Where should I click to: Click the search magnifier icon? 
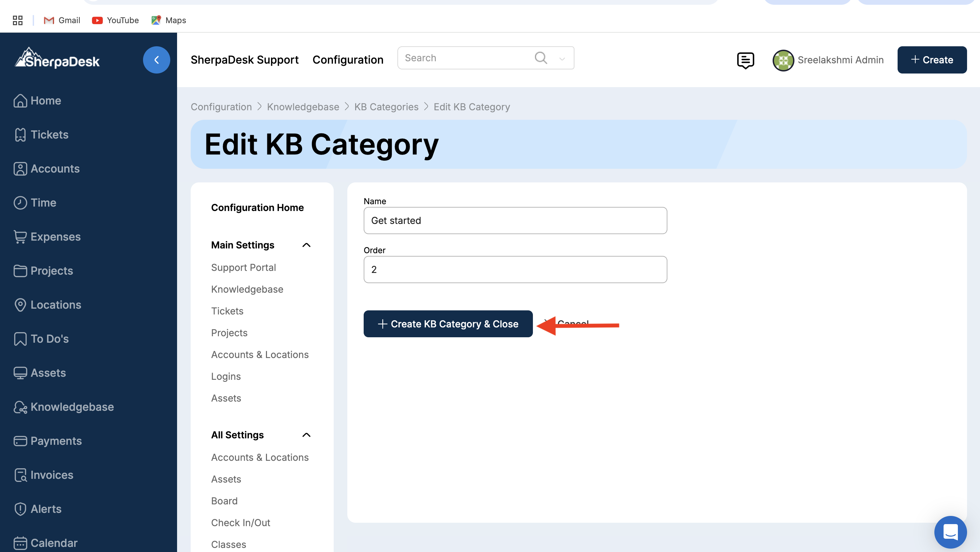tap(541, 58)
